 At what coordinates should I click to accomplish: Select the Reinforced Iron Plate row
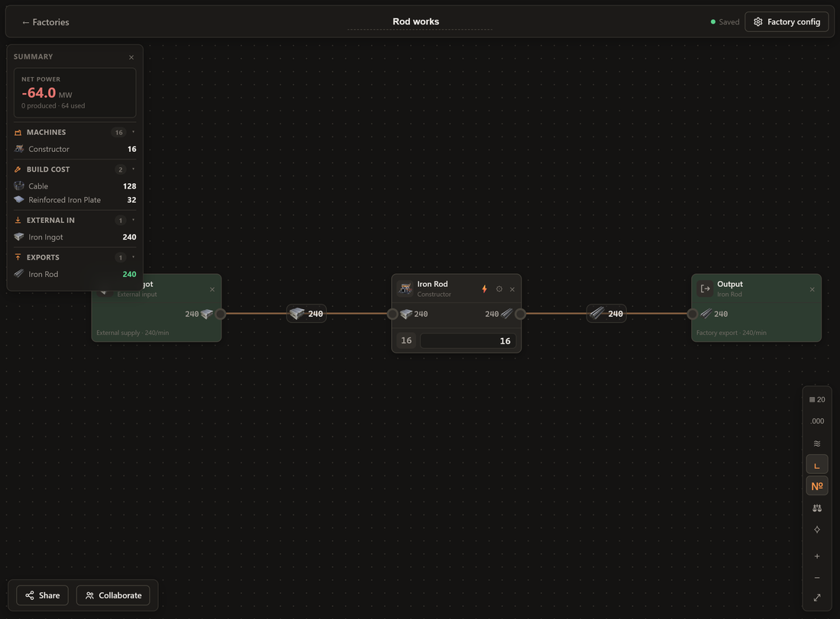[x=75, y=200]
